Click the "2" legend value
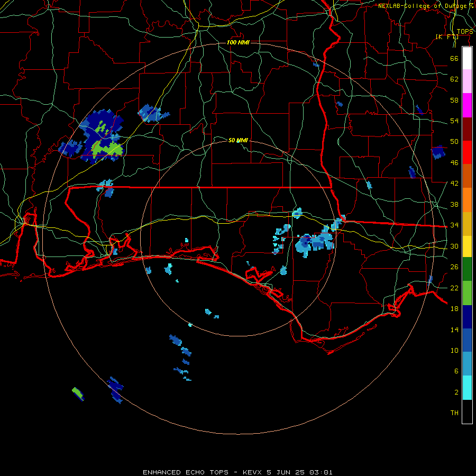The height and width of the screenshot is (476, 476). pos(456,392)
